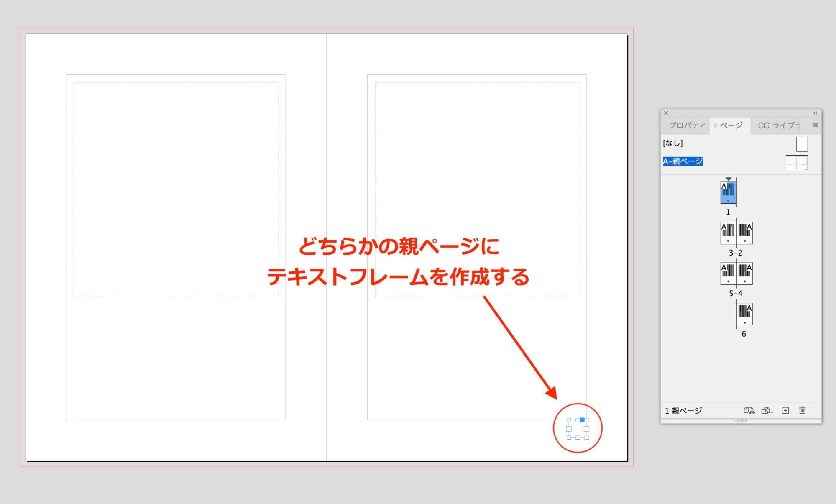The width and height of the screenshot is (836, 504).
Task: Open the Pages panel hamburger menu
Action: click(x=815, y=125)
